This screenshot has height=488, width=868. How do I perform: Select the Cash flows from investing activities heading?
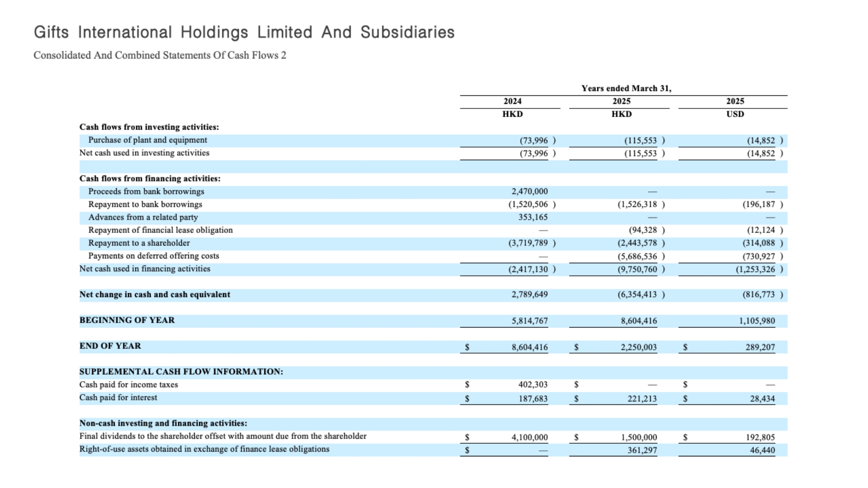[149, 127]
